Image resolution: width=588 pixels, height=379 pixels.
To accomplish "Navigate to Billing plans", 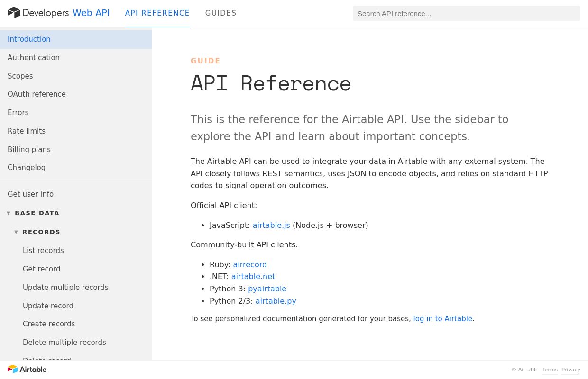I will (x=76, y=150).
